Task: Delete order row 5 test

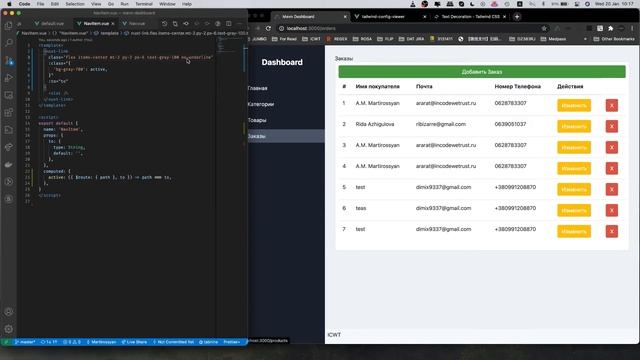Action: [x=611, y=189]
